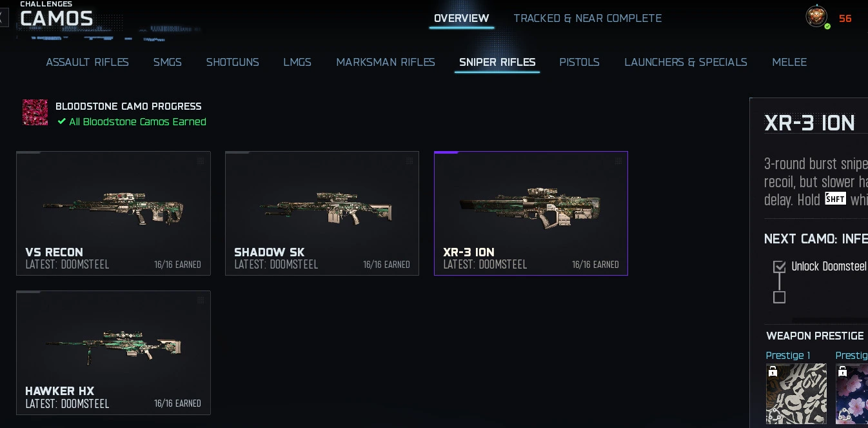The height and width of the screenshot is (428, 868).
Task: Open the SHADOW SK weapon card
Action: tap(322, 214)
